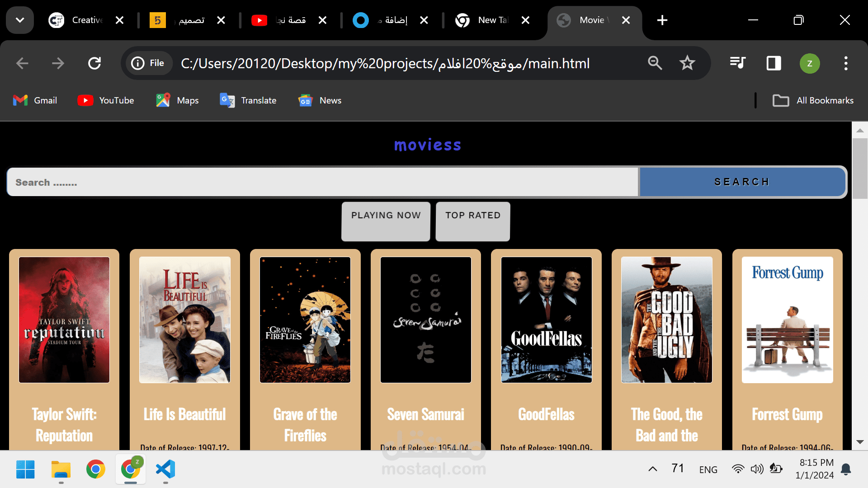Viewport: 868px width, 488px height.
Task: Open the YouTube bookmark
Action: pos(106,100)
